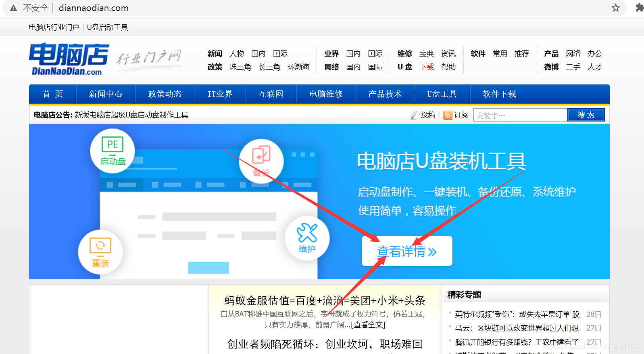Click the 资讯 link beside 宝典

point(448,54)
